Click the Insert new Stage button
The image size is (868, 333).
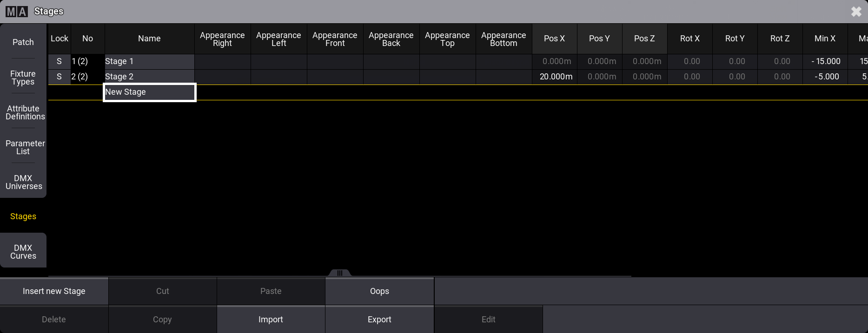click(54, 291)
